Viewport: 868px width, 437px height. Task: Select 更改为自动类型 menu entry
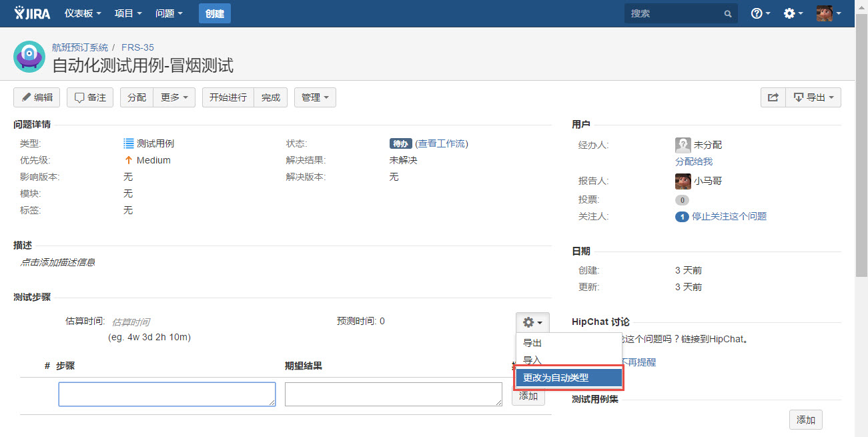pyautogui.click(x=568, y=378)
